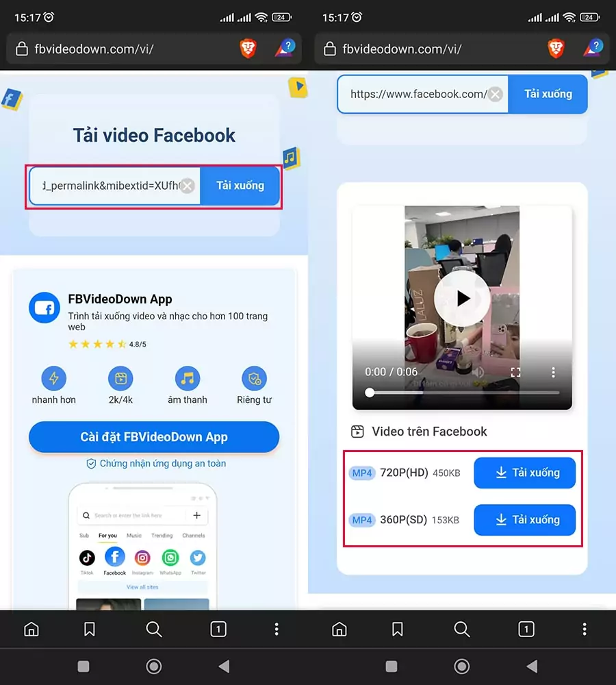Tap search icon in right browser toolbar
Image resolution: width=616 pixels, height=685 pixels.
click(x=462, y=629)
